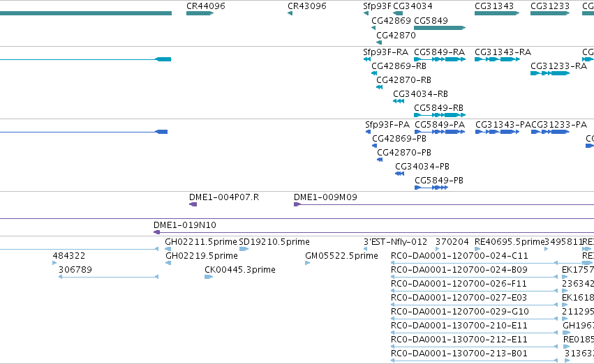
Task: Select the CG42870-RB transcript label
Action: [404, 80]
